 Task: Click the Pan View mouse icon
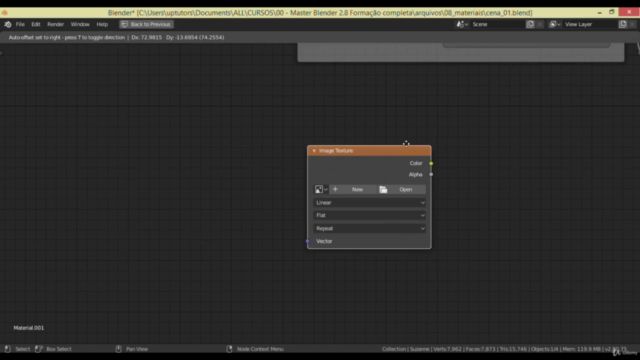click(x=118, y=349)
